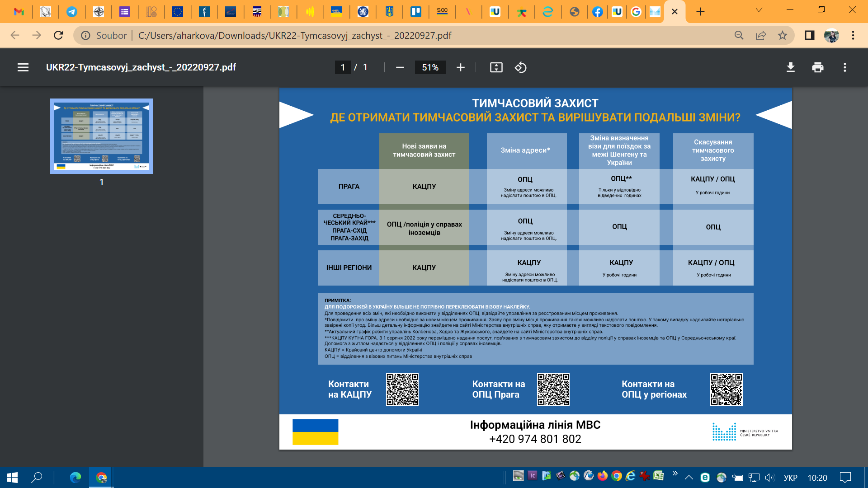Show hidden system tray icons

coord(689,477)
